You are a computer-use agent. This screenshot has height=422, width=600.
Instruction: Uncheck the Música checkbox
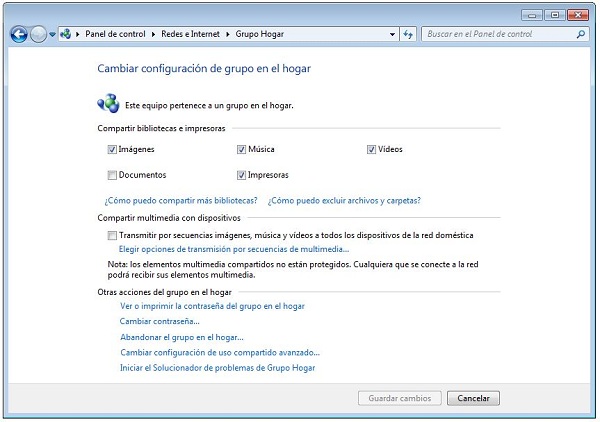(241, 150)
